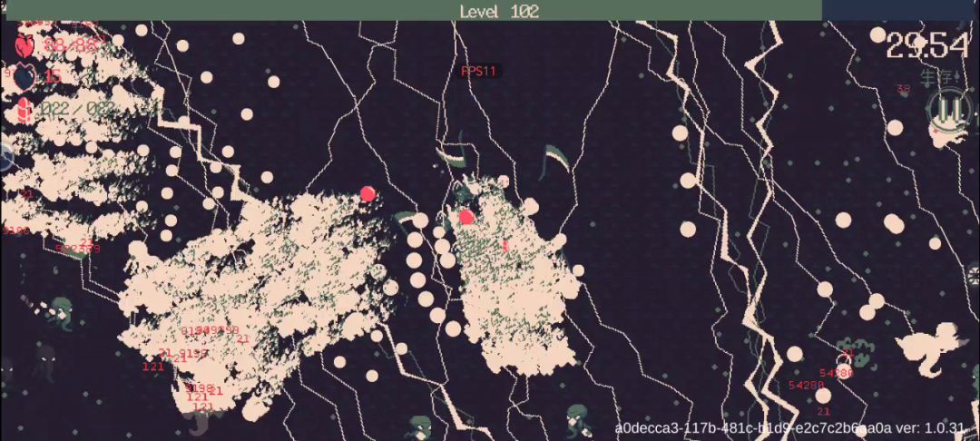980x441 pixels.
Task: Click the dark soul heart icon
Action: click(24, 77)
